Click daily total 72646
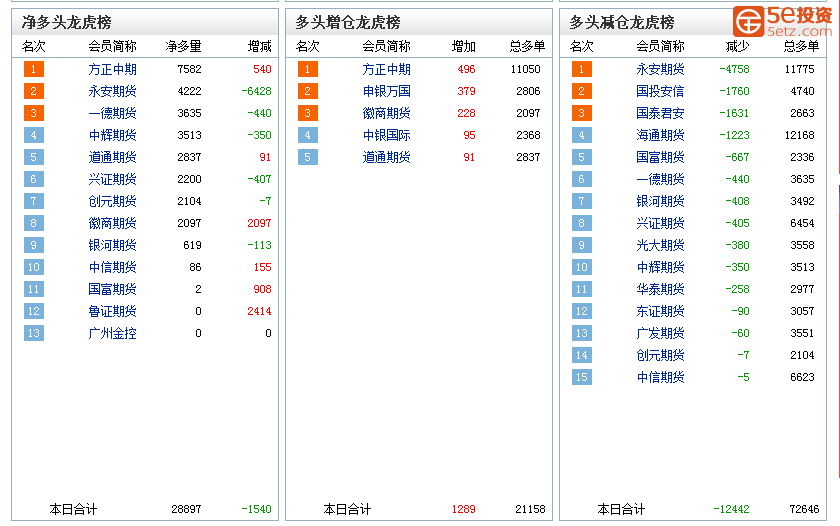 coord(804,509)
